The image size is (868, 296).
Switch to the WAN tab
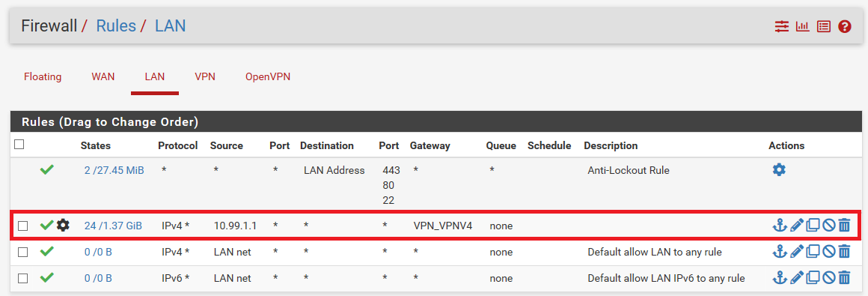point(103,77)
